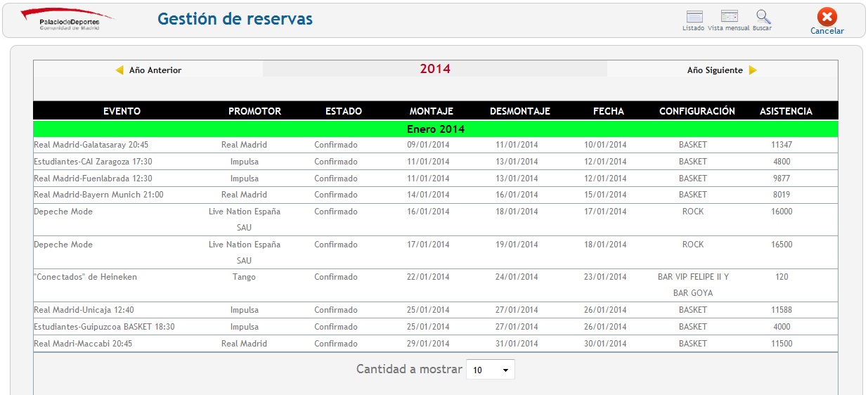Switch to Vista mensual calendar icon
The height and width of the screenshot is (395, 868).
coord(729,17)
